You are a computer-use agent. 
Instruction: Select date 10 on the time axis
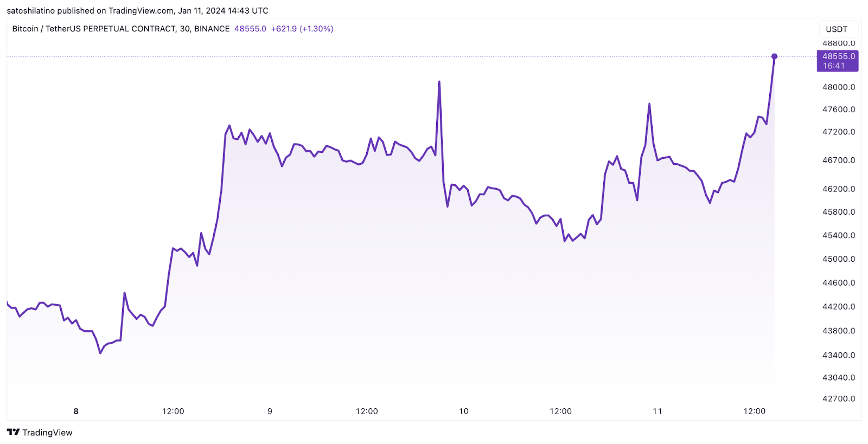pos(464,411)
